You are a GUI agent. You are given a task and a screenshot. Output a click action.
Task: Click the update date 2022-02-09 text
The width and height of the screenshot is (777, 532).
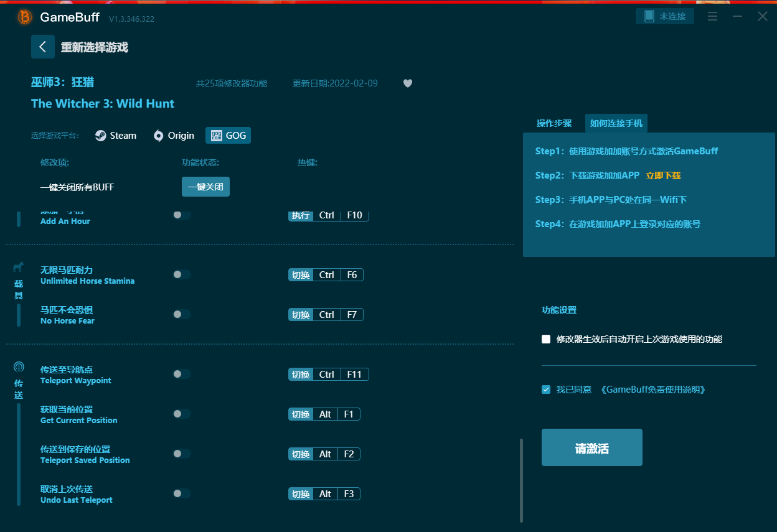[x=335, y=83]
